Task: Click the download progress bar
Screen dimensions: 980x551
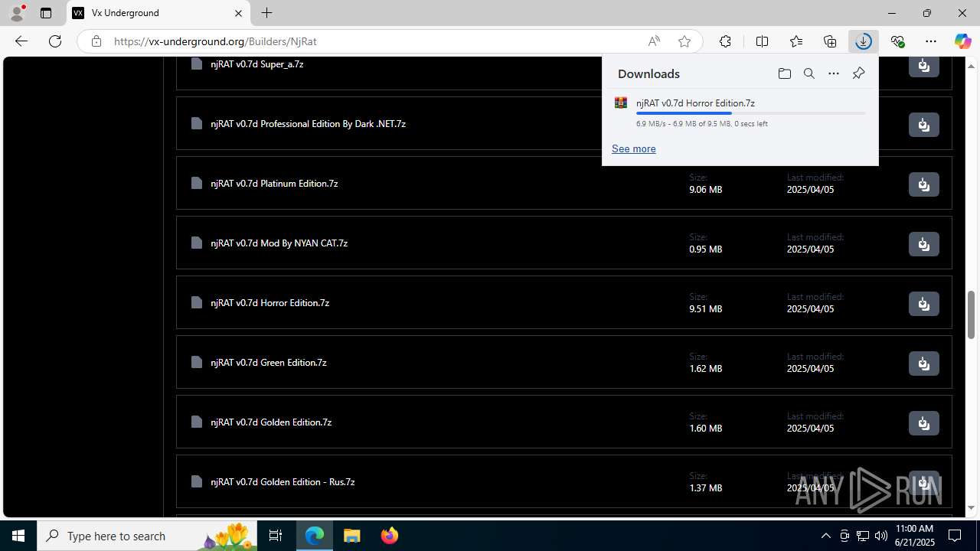Action: [x=750, y=113]
